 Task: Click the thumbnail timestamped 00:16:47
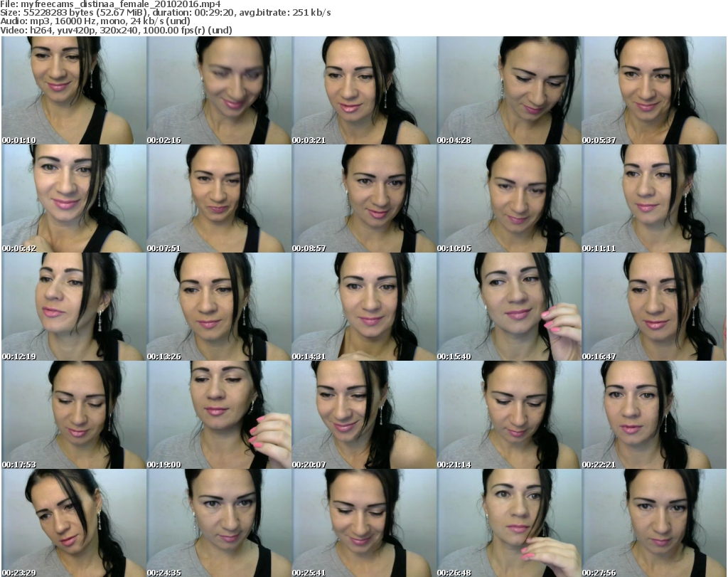pyautogui.click(x=654, y=307)
